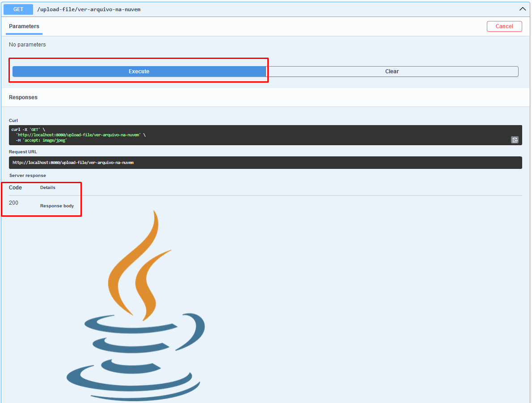Image resolution: width=532 pixels, height=403 pixels.
Task: Click the 'Server response' label
Action: pyautogui.click(x=27, y=175)
